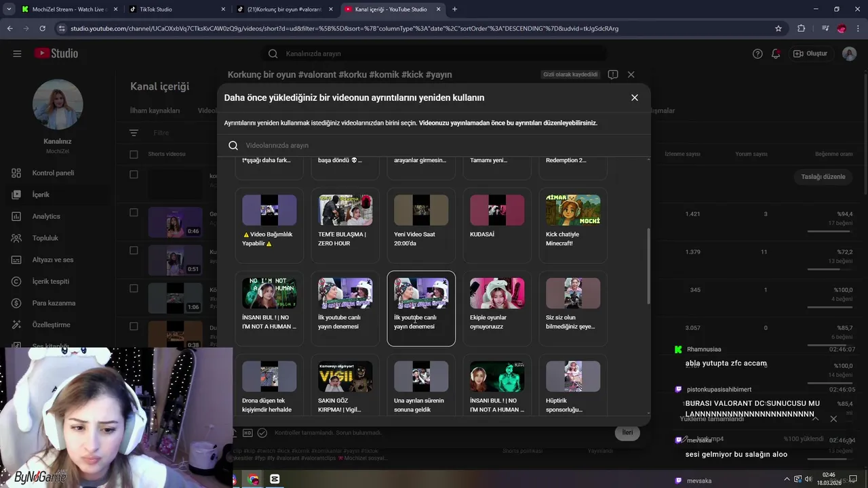Switch to the İlham kaynakları tab
Screen dimensions: 868x488
pos(155,110)
